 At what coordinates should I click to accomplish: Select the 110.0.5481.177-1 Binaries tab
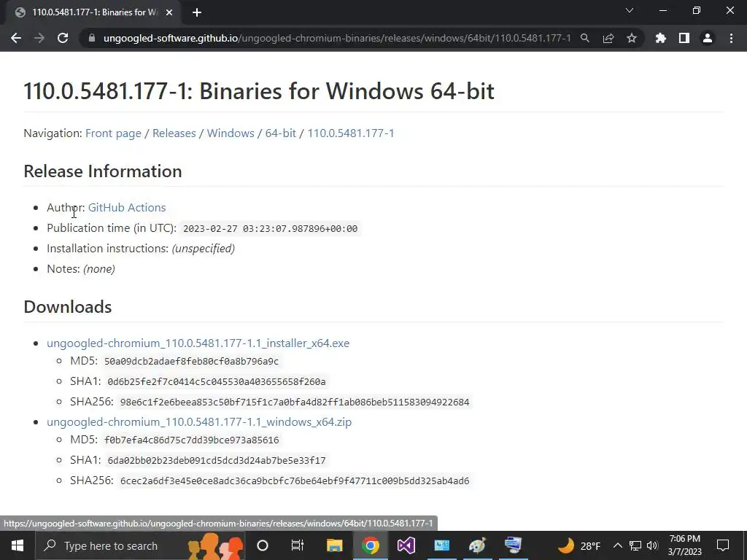click(x=94, y=12)
